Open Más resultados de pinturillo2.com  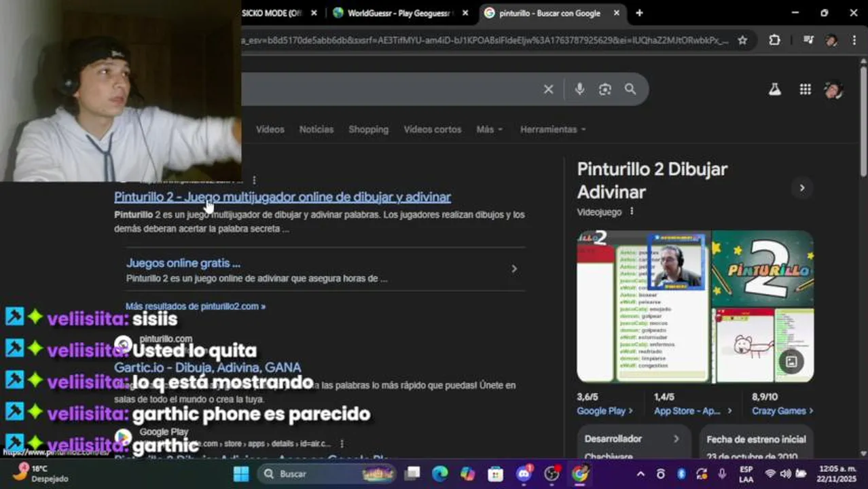click(196, 306)
